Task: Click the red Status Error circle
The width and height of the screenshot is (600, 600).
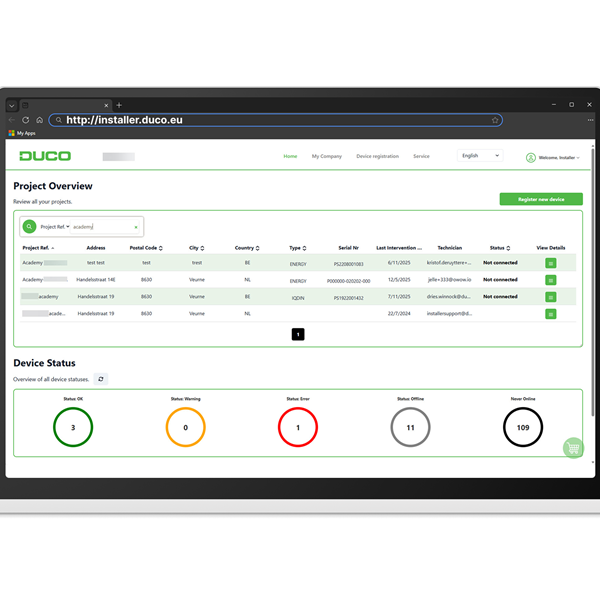Action: tap(297, 428)
